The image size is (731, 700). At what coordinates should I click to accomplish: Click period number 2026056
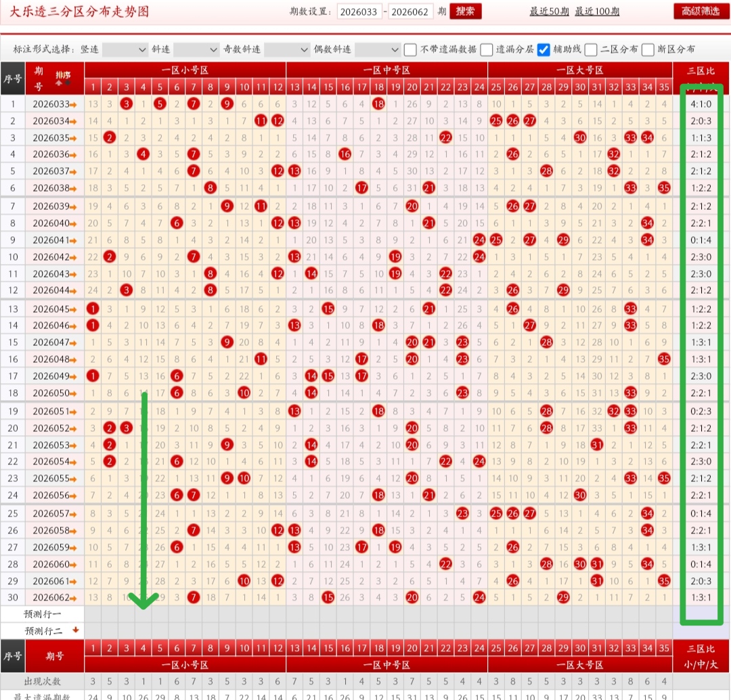[51, 496]
